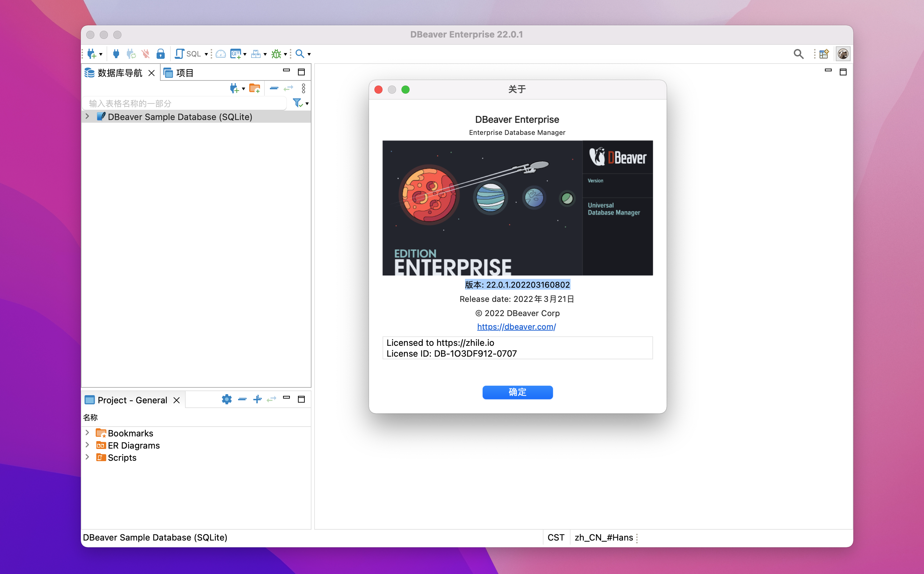Expand the Bookmarks folder
The width and height of the screenshot is (924, 574).
pos(87,433)
